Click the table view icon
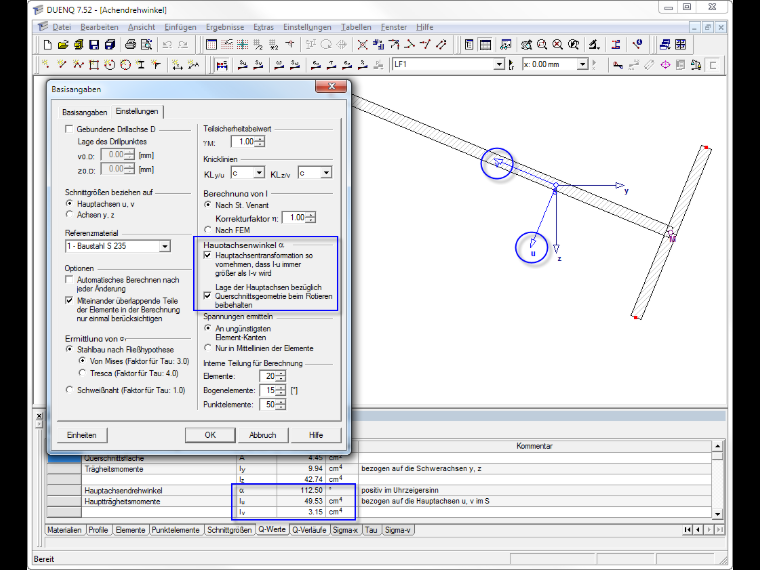760x570 pixels. (x=485, y=45)
